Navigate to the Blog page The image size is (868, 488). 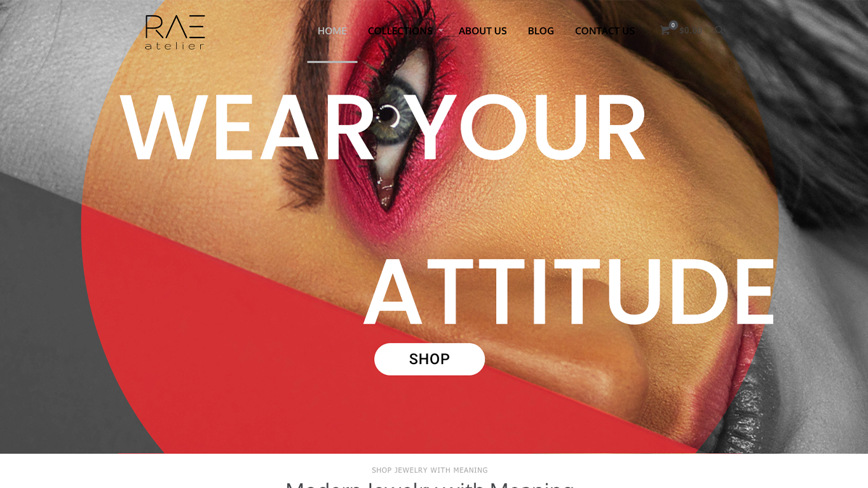(x=541, y=30)
